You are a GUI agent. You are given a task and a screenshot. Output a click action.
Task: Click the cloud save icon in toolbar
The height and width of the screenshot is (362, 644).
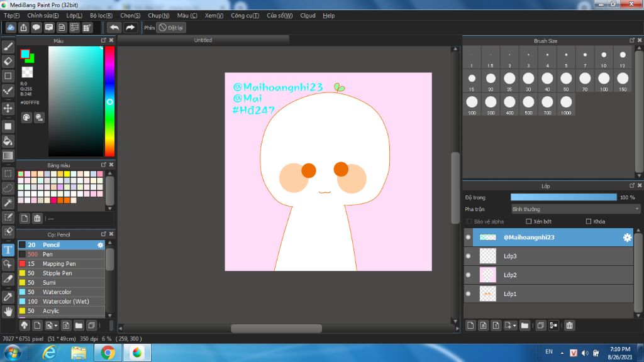11,28
